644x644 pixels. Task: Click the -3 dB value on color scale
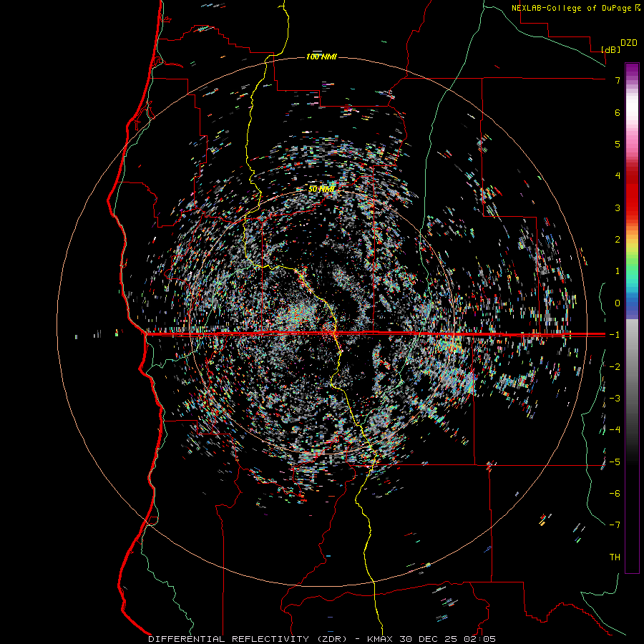[615, 399]
